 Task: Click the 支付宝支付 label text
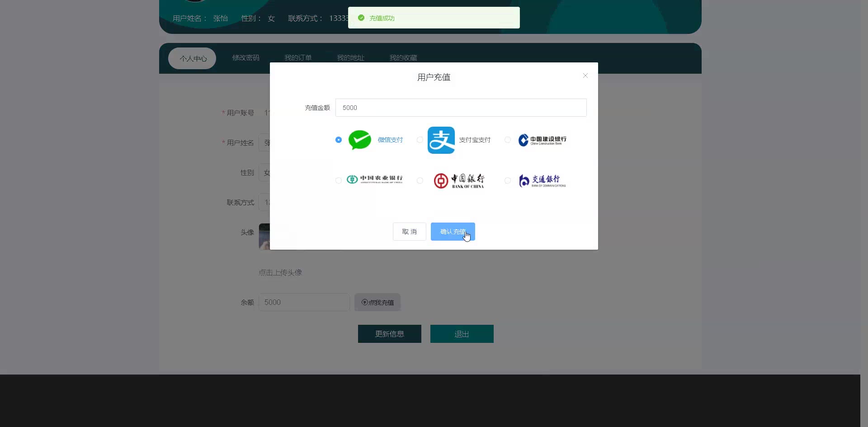(475, 140)
